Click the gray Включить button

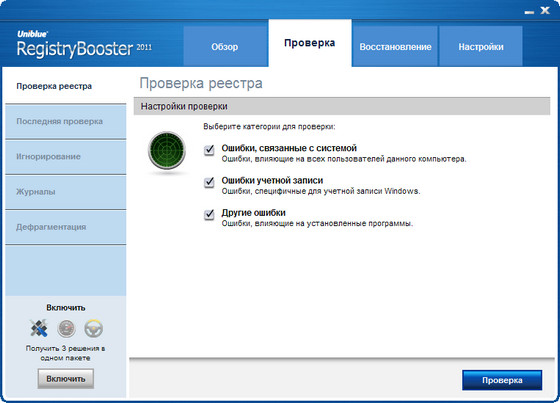click(66, 379)
